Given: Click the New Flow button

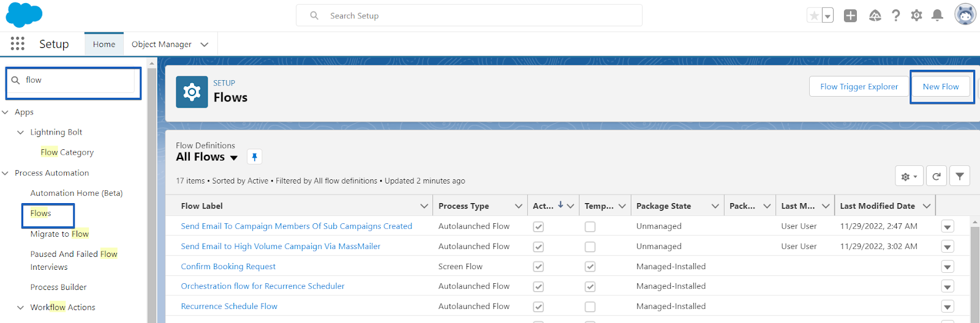Looking at the screenshot, I should 940,87.
